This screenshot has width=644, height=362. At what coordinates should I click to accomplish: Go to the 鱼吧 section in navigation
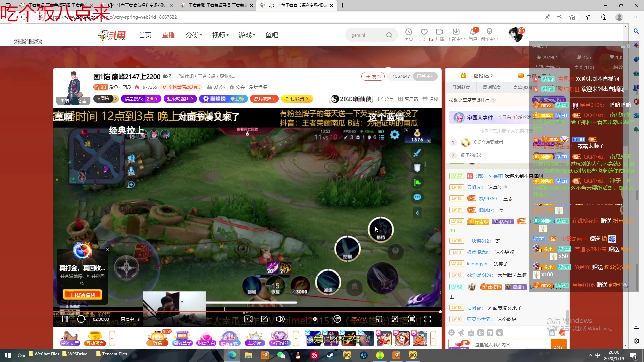(x=272, y=35)
